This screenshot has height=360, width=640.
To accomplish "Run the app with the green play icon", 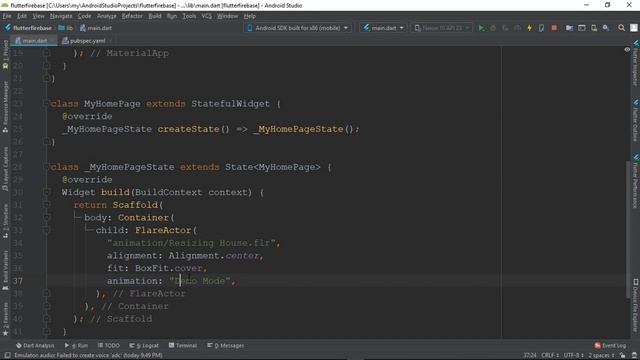I will pos(481,28).
